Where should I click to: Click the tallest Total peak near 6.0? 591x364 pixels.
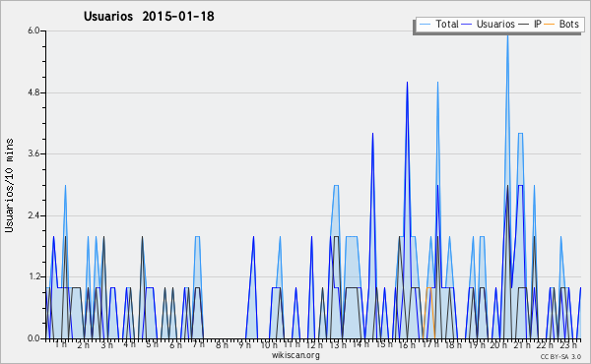pyautogui.click(x=507, y=35)
